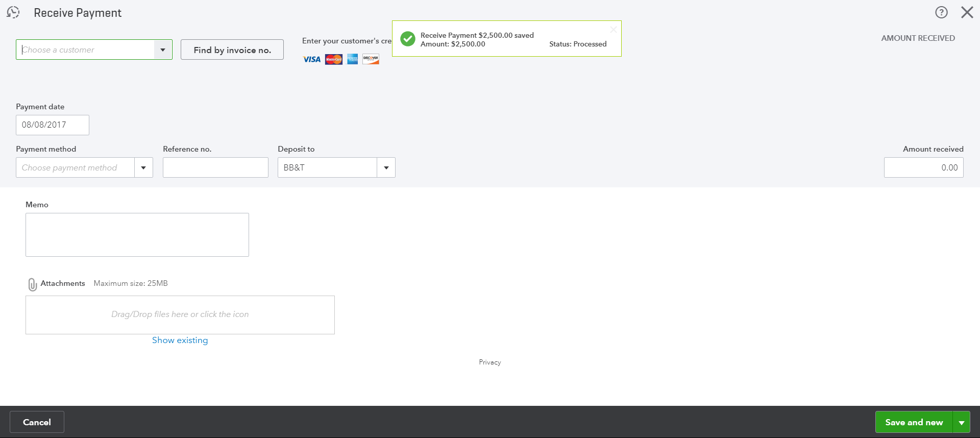Image resolution: width=980 pixels, height=438 pixels.
Task: Open the Show existing attachments link
Action: pyautogui.click(x=180, y=340)
